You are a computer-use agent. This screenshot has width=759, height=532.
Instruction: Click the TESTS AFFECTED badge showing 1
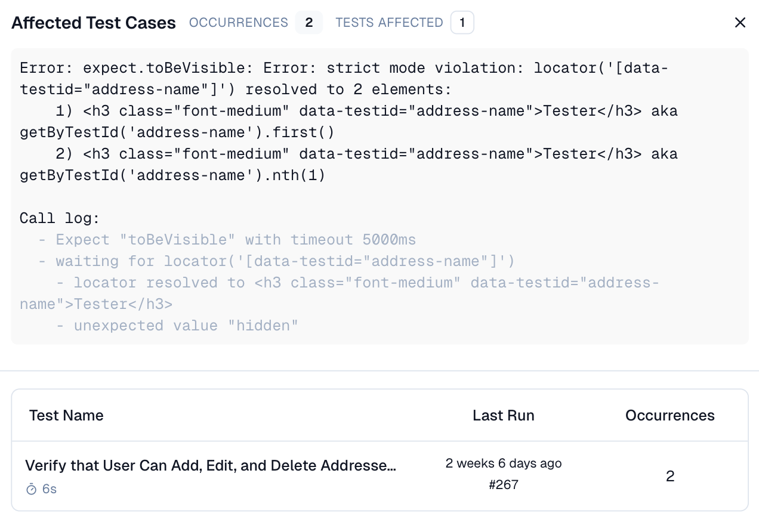pos(462,22)
